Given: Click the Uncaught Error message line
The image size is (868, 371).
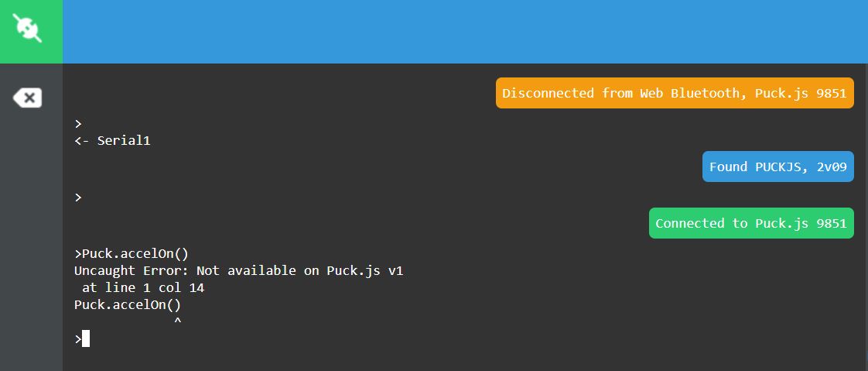Looking at the screenshot, I should 238,270.
